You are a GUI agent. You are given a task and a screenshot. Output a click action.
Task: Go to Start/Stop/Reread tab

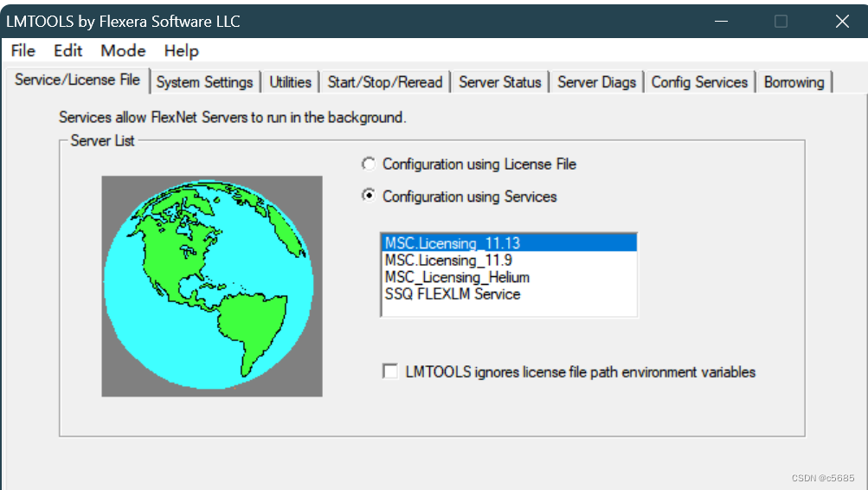385,82
